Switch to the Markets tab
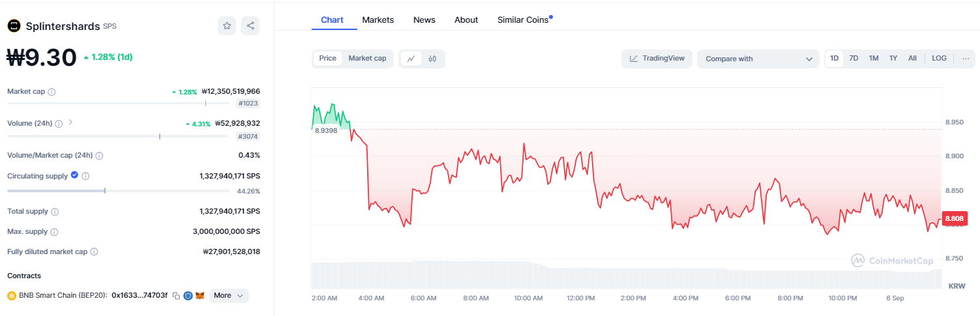 point(378,20)
